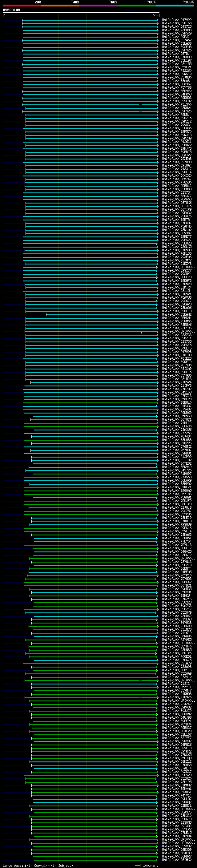Select the UniRef100_O81523 hit label
This screenshot has height=868, width=197.
(177, 379)
